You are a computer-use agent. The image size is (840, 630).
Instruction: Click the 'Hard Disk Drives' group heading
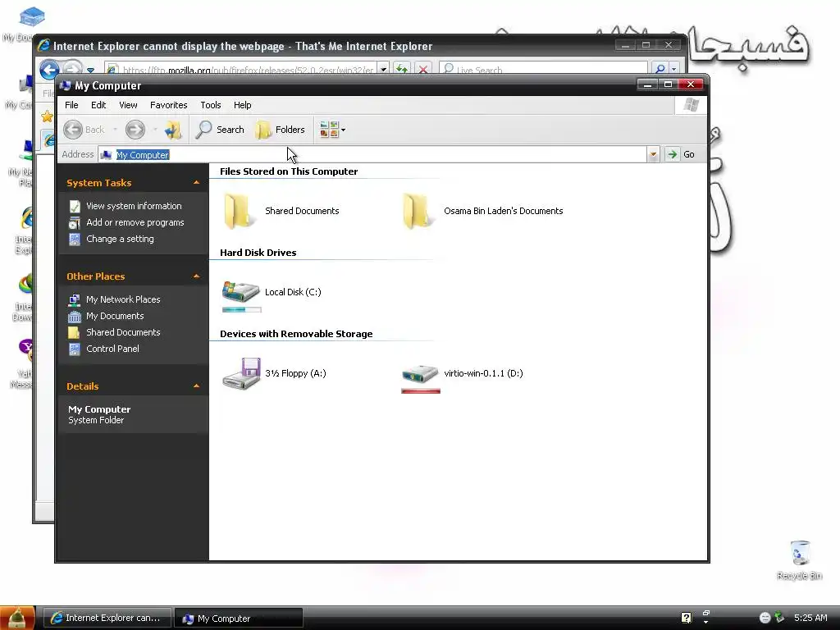(258, 253)
